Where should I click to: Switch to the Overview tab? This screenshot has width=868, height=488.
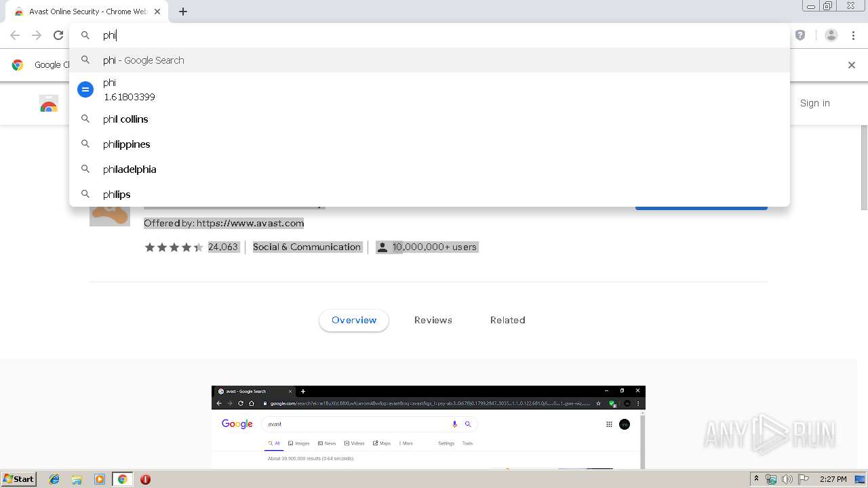pos(354,320)
